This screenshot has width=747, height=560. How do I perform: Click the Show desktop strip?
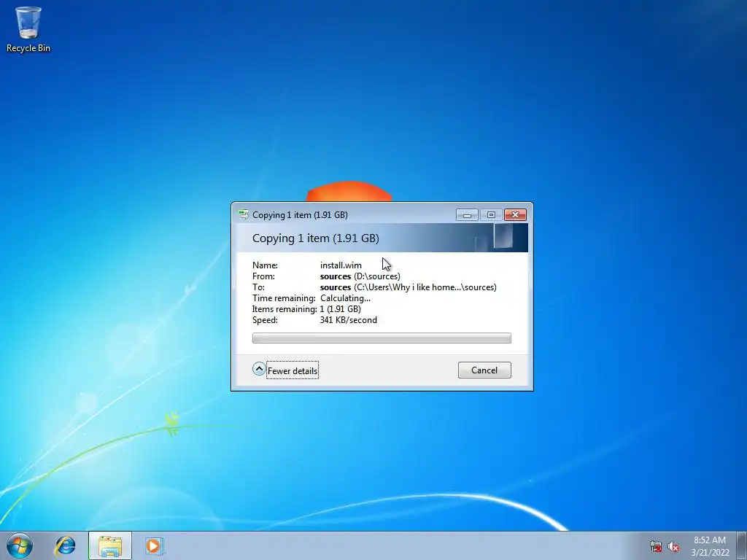coord(742,545)
